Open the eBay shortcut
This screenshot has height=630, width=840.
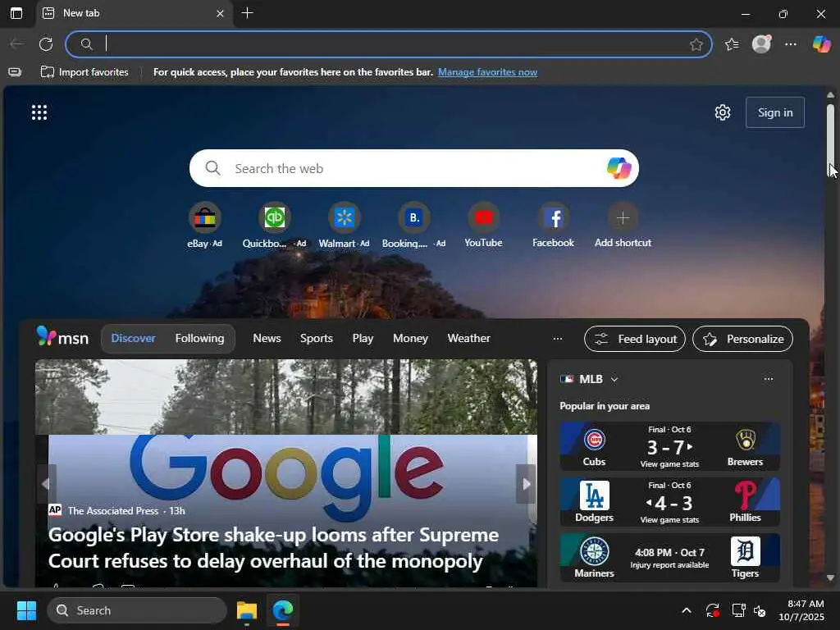point(204,225)
